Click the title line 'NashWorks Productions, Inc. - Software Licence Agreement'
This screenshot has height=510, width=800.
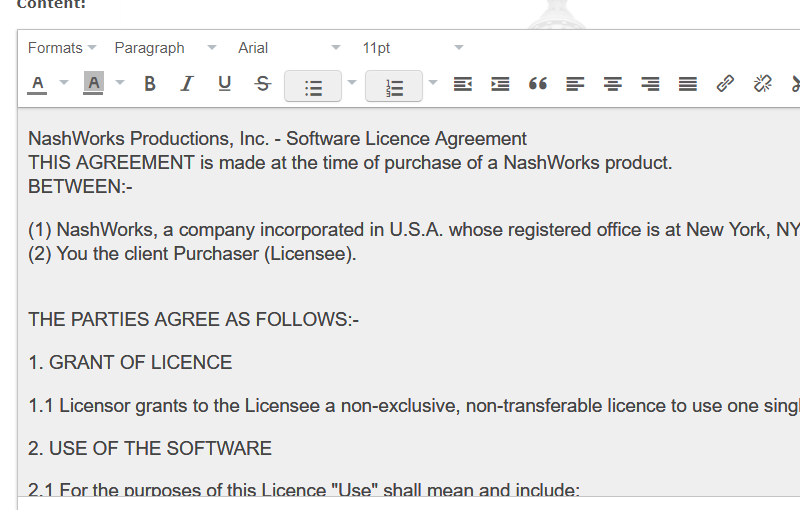(277, 139)
